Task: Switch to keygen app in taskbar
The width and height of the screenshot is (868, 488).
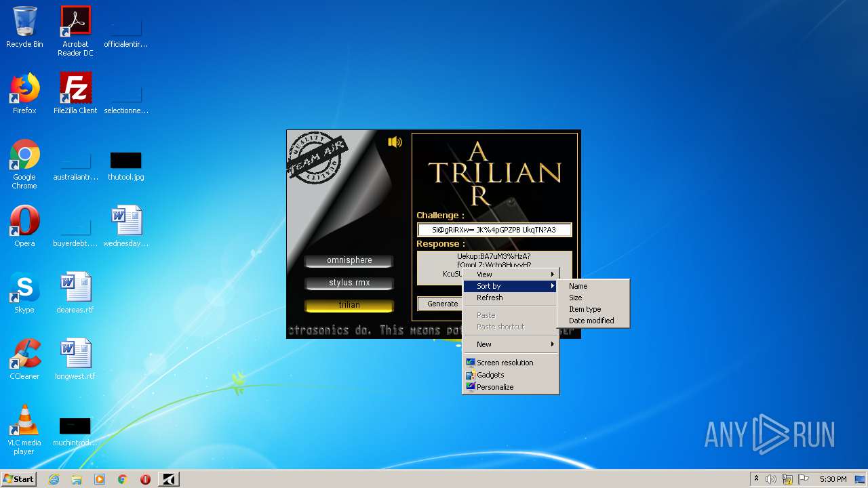Action: pyautogui.click(x=169, y=479)
